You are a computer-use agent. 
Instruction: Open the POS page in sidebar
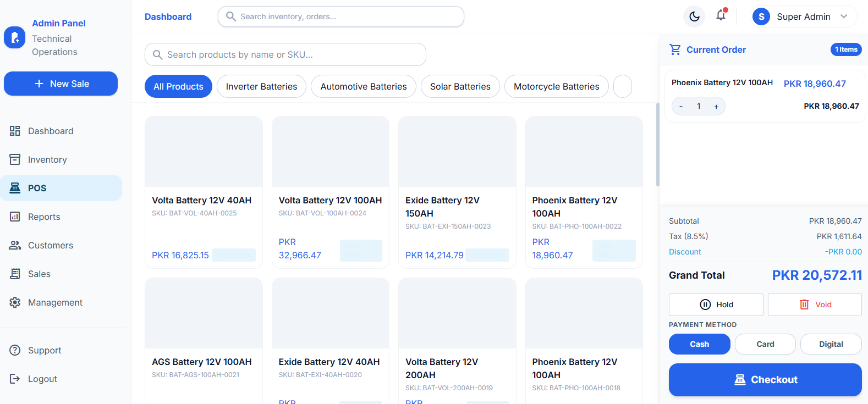61,188
